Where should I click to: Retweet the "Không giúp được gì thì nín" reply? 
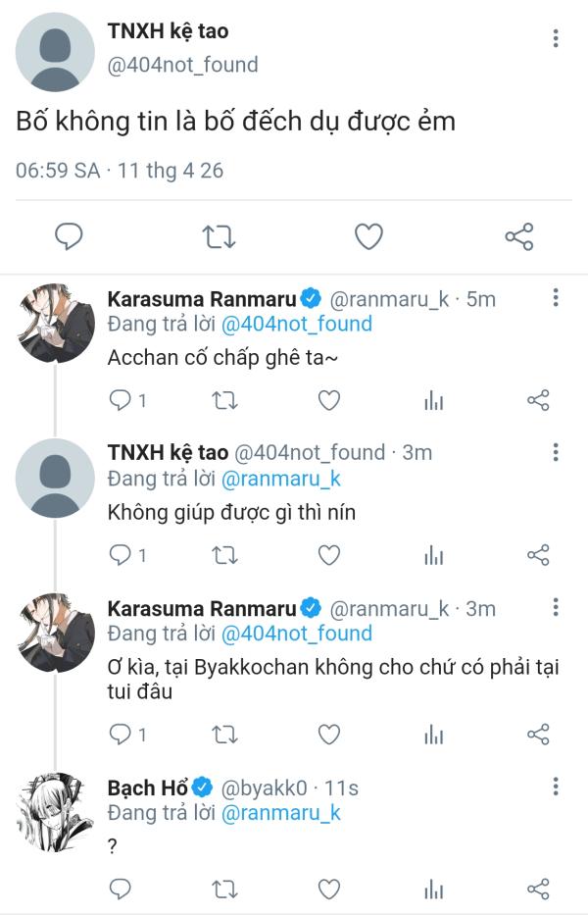click(x=224, y=555)
